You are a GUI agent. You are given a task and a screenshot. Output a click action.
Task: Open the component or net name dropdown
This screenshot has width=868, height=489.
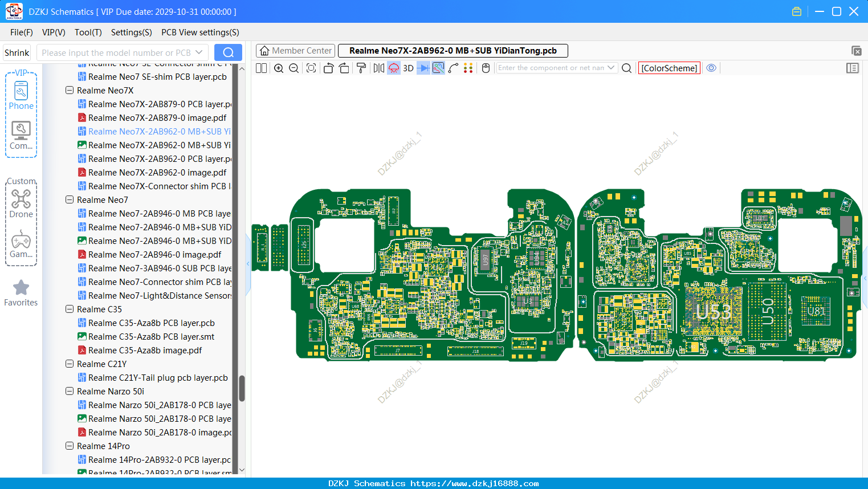(x=611, y=68)
